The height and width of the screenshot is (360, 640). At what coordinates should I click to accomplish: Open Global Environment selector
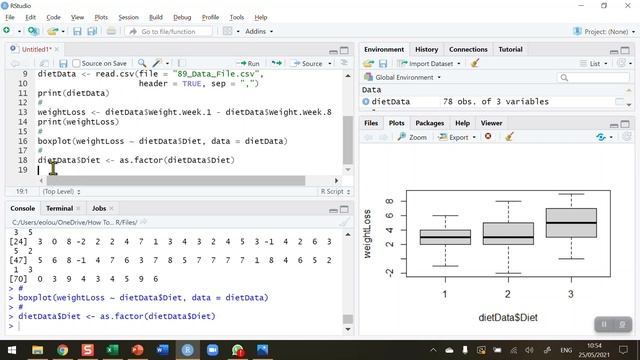pos(402,77)
